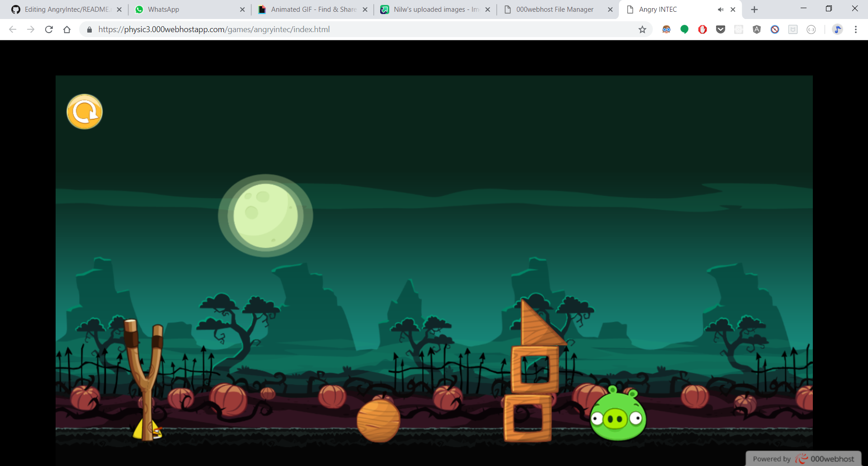
Task: Click the round wooden ball obstacle
Action: [378, 420]
